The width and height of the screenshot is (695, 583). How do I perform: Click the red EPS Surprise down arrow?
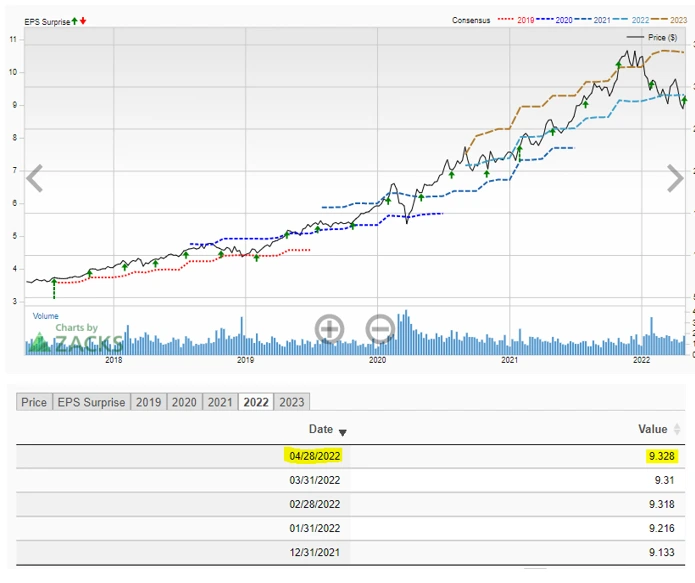pyautogui.click(x=83, y=21)
